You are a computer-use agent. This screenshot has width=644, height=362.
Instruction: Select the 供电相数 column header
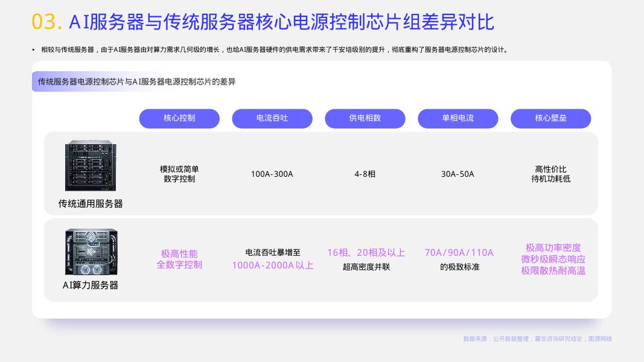pyautogui.click(x=365, y=118)
